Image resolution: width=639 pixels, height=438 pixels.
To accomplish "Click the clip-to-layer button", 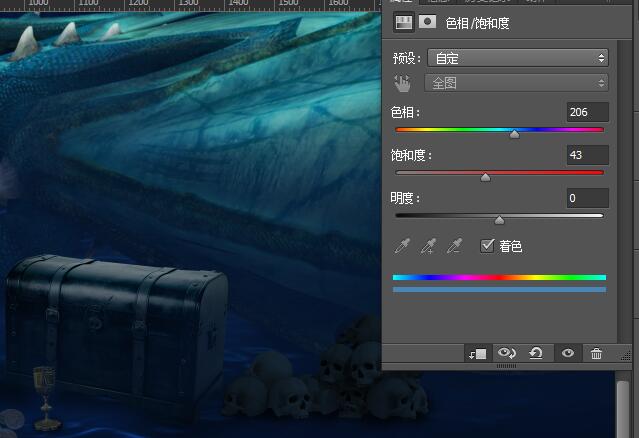I will point(478,353).
